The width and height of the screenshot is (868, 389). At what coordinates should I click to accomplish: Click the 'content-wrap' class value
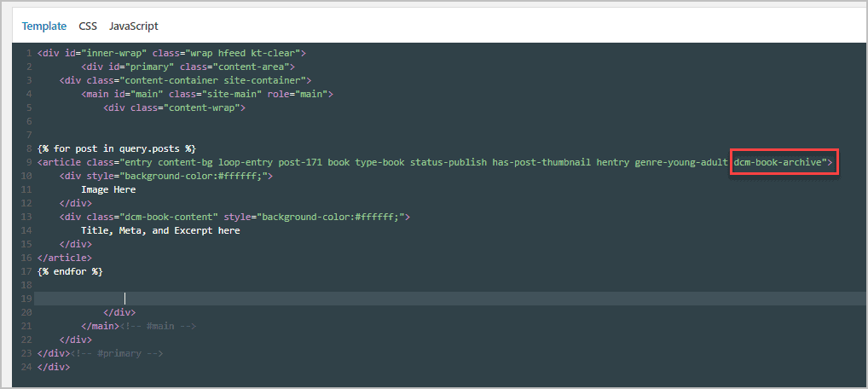click(x=202, y=108)
